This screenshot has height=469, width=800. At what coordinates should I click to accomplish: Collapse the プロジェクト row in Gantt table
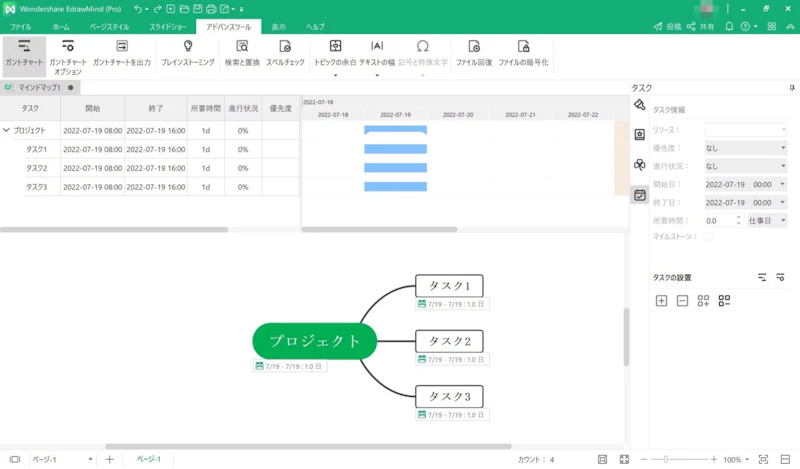click(7, 130)
